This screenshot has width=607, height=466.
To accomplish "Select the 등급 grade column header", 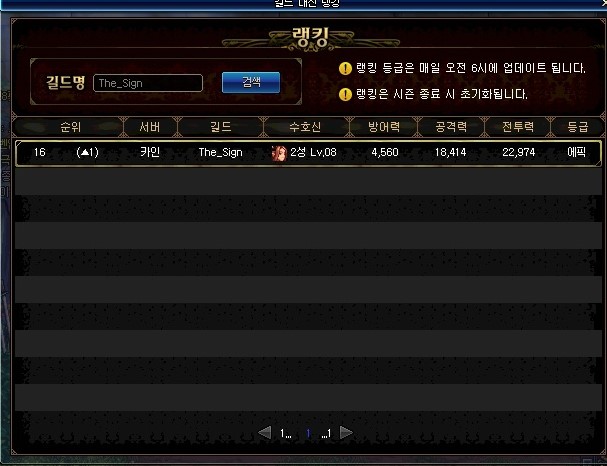I will (578, 127).
